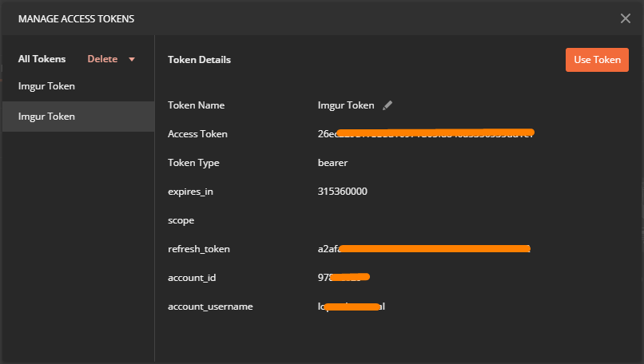Click the 'Token Name' field label
This screenshot has height=364, width=644.
click(197, 105)
